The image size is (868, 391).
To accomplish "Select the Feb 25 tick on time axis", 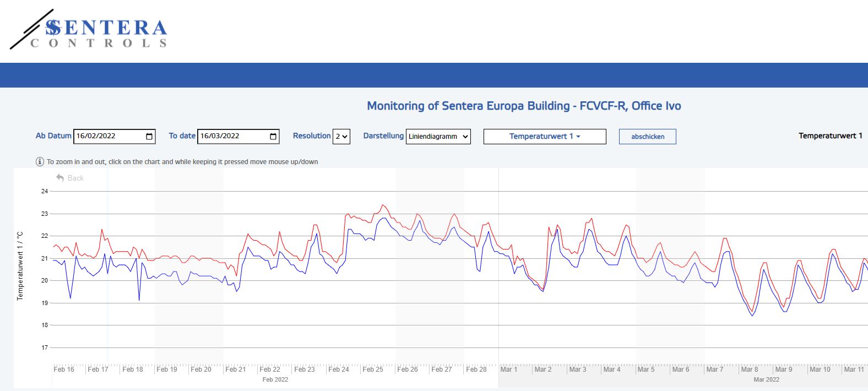I will (373, 370).
